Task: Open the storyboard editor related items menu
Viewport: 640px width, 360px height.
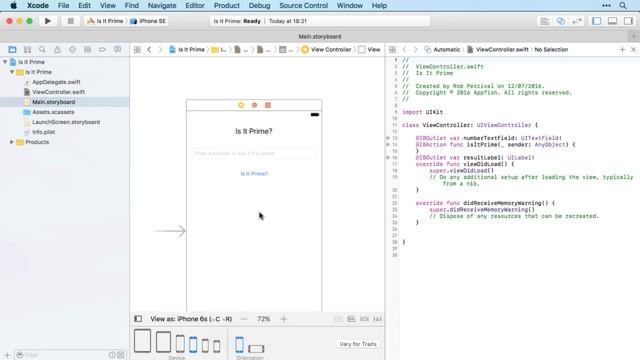Action: coord(137,49)
